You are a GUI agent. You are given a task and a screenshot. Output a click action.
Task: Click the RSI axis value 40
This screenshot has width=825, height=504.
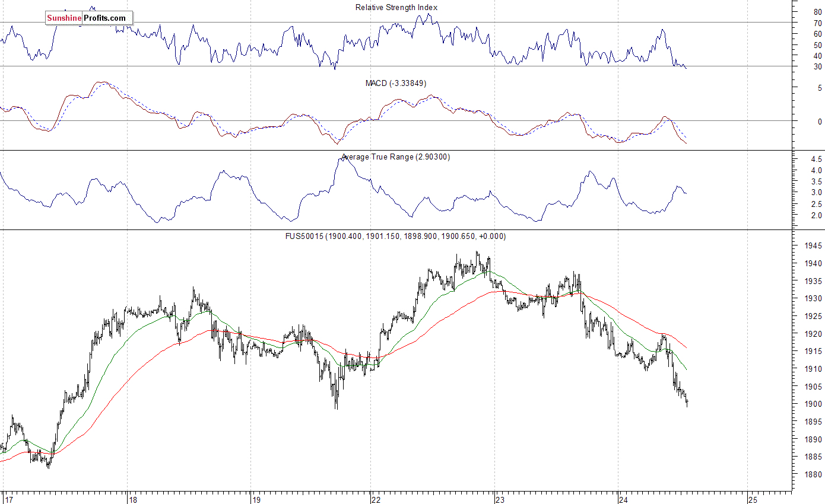click(817, 56)
